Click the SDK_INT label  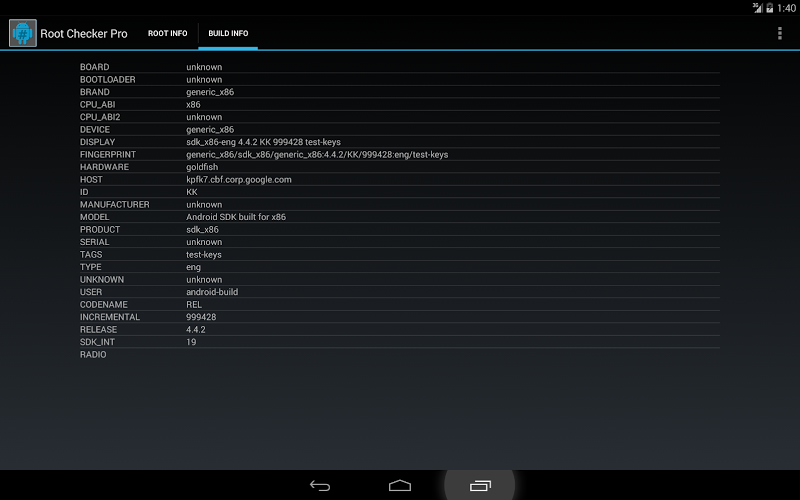click(97, 342)
